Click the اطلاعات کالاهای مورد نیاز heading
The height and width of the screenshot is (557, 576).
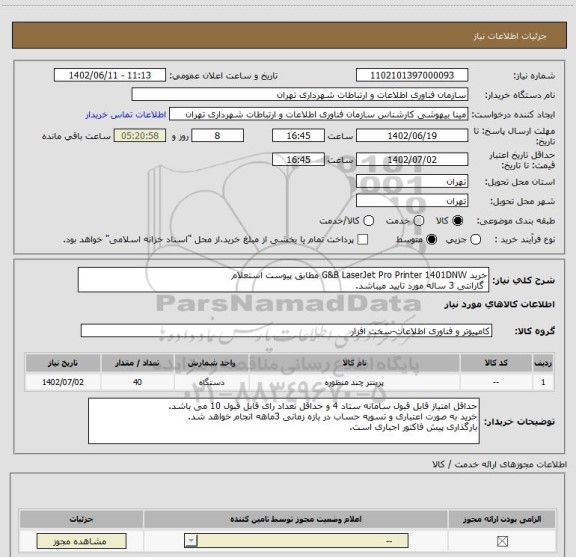point(500,304)
